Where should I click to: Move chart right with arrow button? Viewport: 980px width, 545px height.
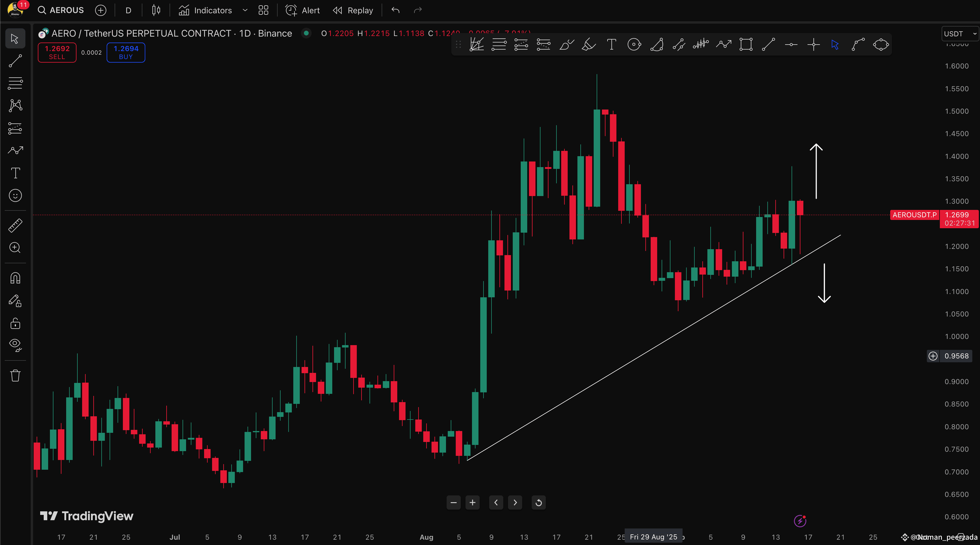coord(515,502)
